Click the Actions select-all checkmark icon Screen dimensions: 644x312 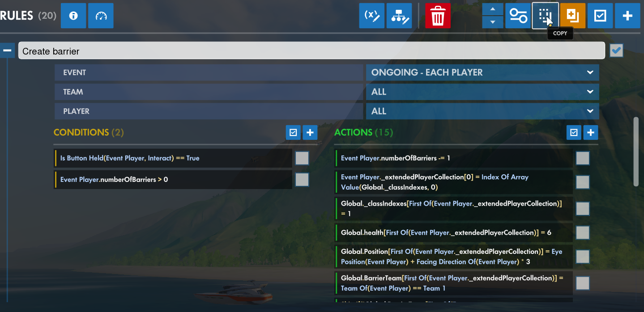point(574,132)
